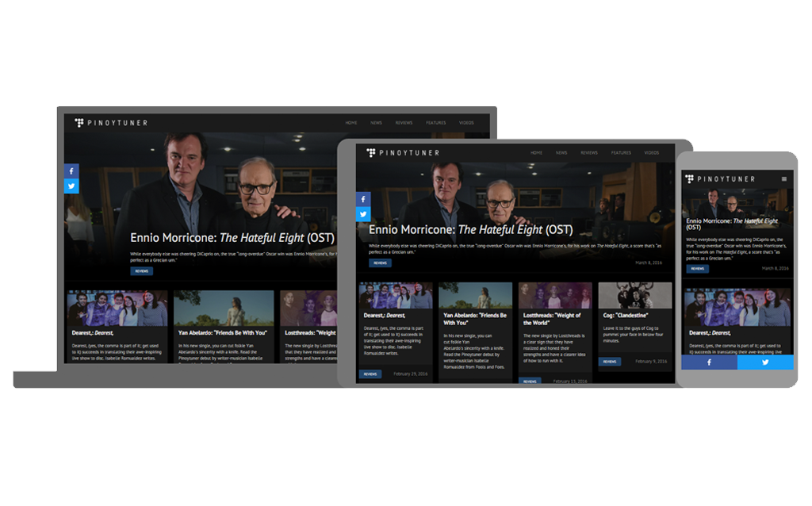Image resolution: width=812 pixels, height=506 pixels.
Task: Click hero summary text on tablet screen
Action: [515, 249]
